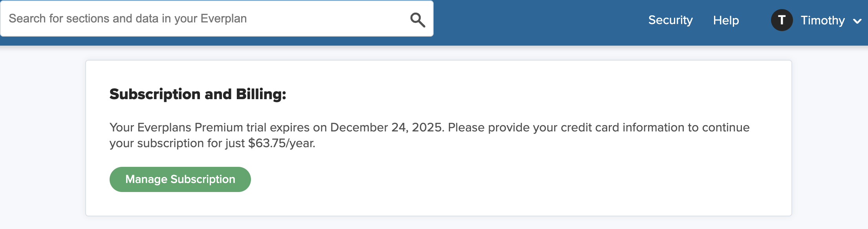Click the December 24, 2025 date text

tap(387, 127)
